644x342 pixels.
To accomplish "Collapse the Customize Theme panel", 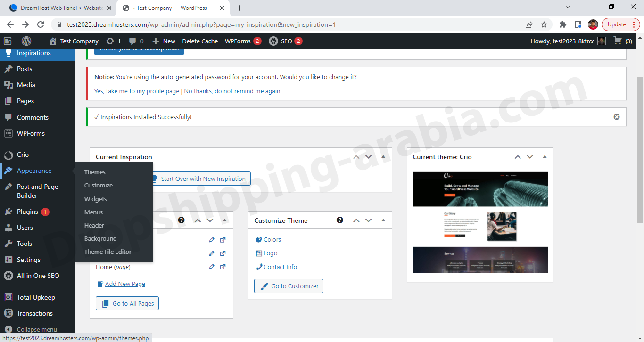I will tap(383, 220).
